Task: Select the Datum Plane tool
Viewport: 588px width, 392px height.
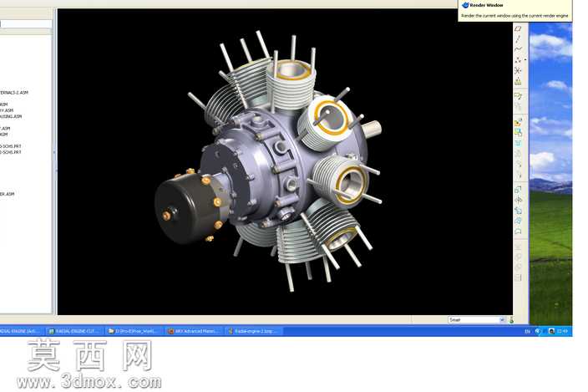Action: pos(518,28)
